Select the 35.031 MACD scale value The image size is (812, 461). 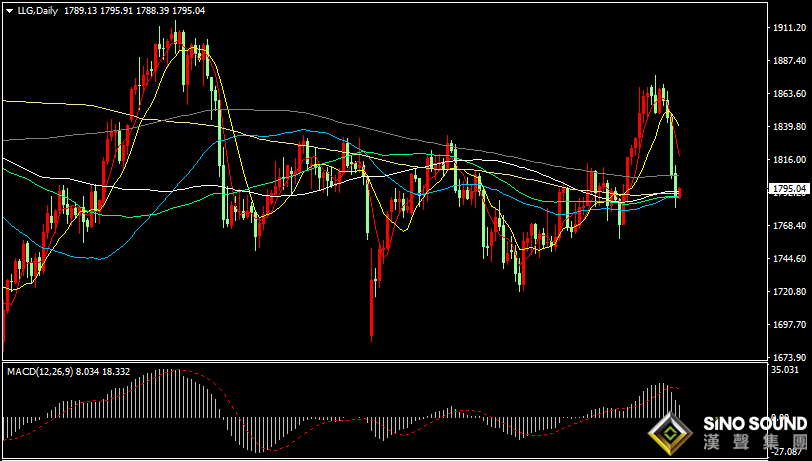point(785,369)
